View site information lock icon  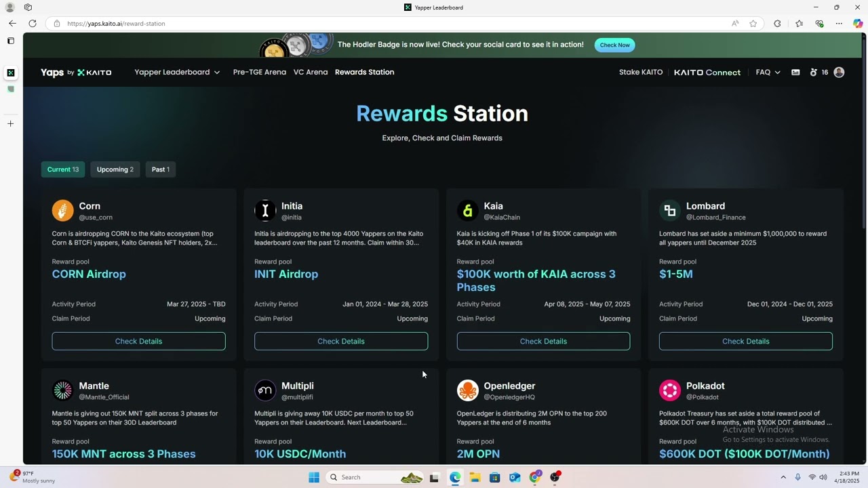point(57,24)
